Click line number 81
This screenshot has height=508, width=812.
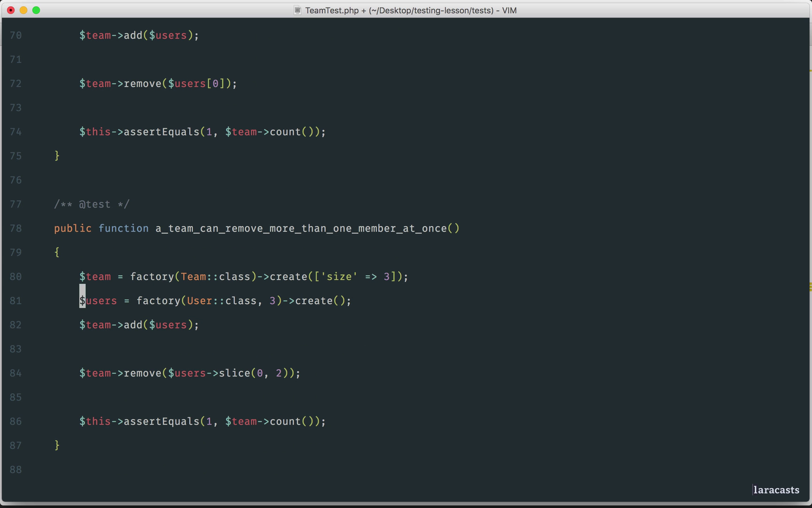[x=16, y=301]
